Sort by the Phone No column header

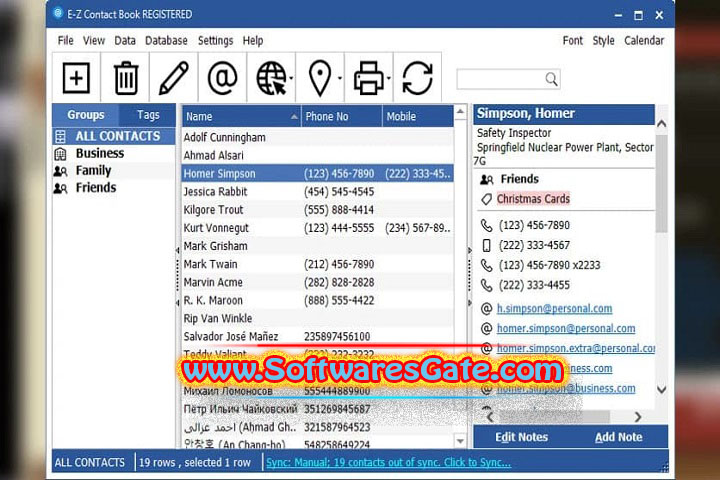(342, 117)
